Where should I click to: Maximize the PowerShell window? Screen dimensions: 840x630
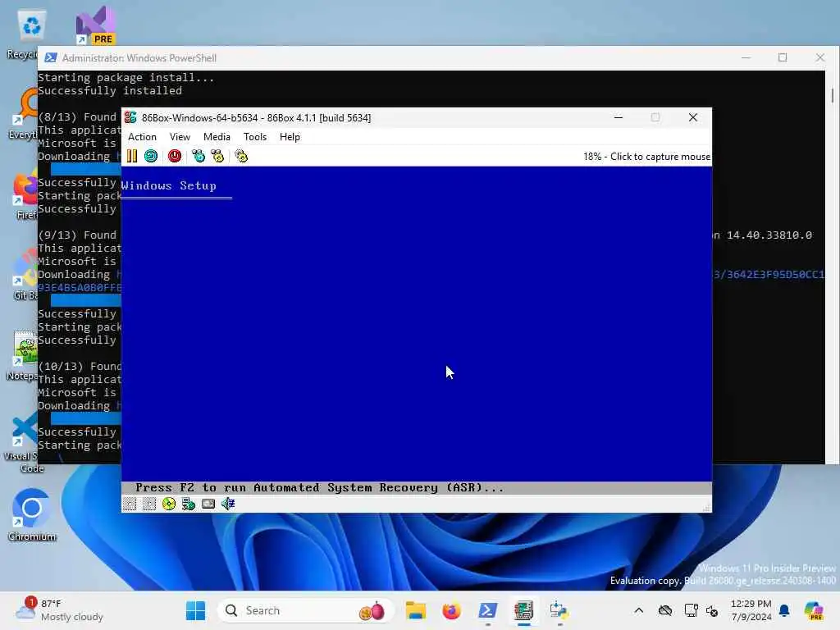pos(783,57)
